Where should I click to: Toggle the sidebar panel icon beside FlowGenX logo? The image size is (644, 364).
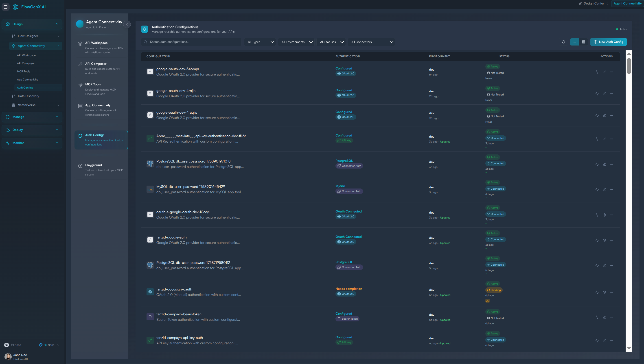pos(6,7)
